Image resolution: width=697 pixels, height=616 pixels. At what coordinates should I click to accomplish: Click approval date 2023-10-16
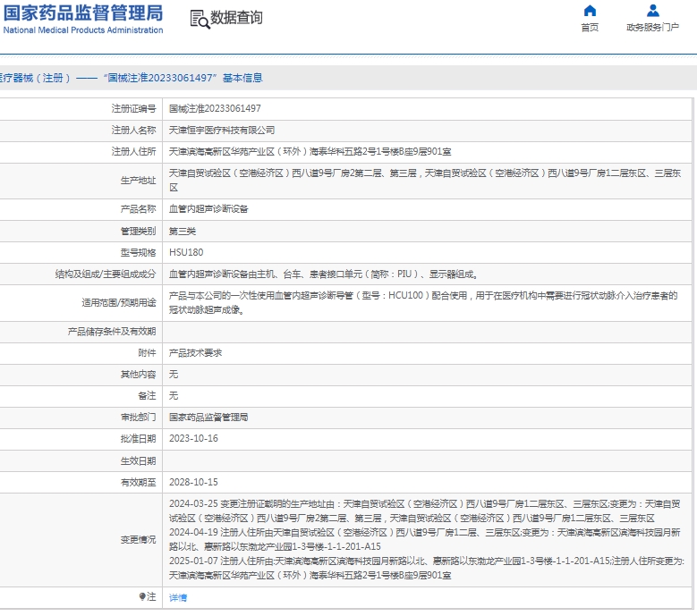point(193,438)
